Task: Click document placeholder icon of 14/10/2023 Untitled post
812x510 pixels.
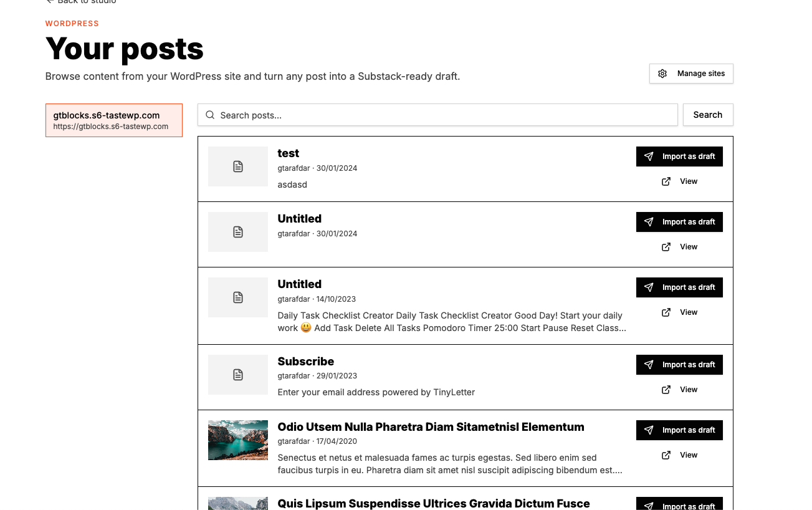Action: pos(238,297)
